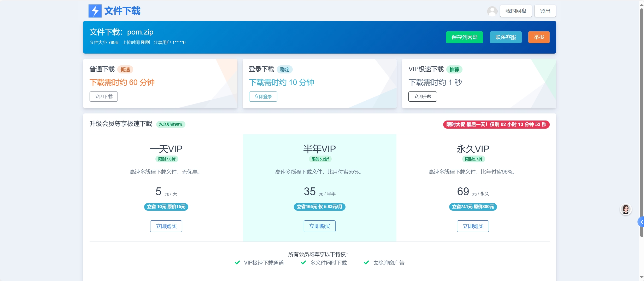The height and width of the screenshot is (281, 644).
Task: Click the 稳定 badge
Action: click(x=285, y=70)
